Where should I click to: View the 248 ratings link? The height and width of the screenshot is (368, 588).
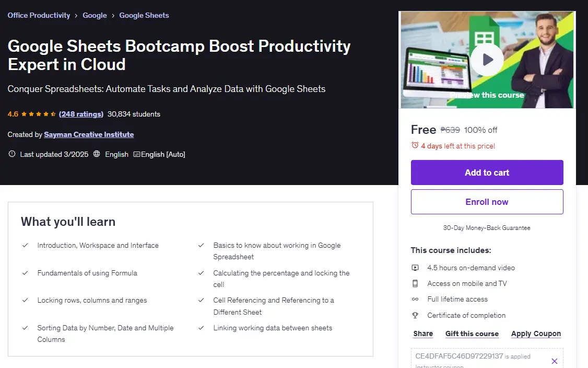click(x=81, y=114)
